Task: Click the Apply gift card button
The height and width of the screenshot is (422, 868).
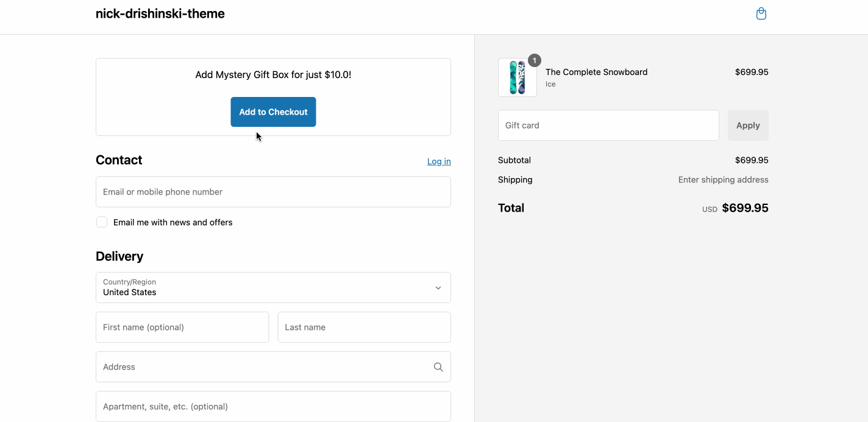Action: pyautogui.click(x=747, y=126)
